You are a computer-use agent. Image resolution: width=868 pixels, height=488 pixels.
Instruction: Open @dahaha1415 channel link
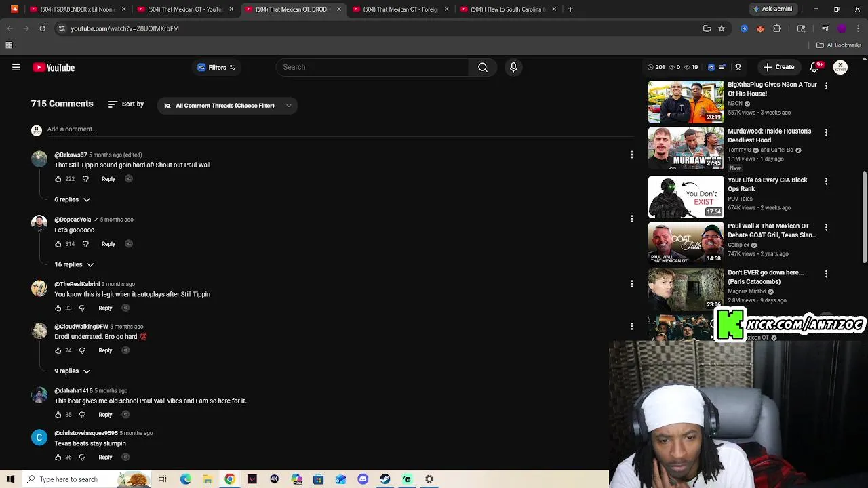pyautogui.click(x=73, y=391)
